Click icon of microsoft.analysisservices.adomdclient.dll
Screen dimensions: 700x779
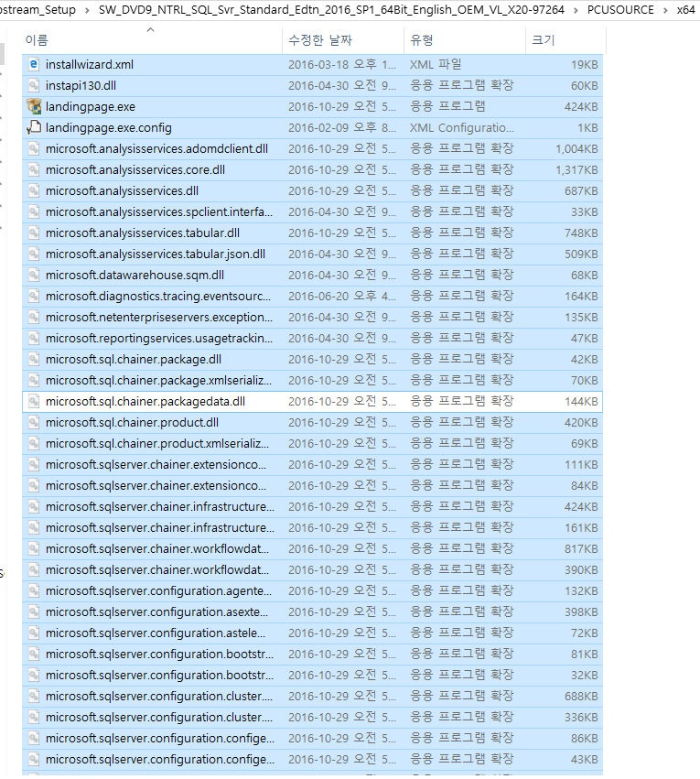pos(34,148)
